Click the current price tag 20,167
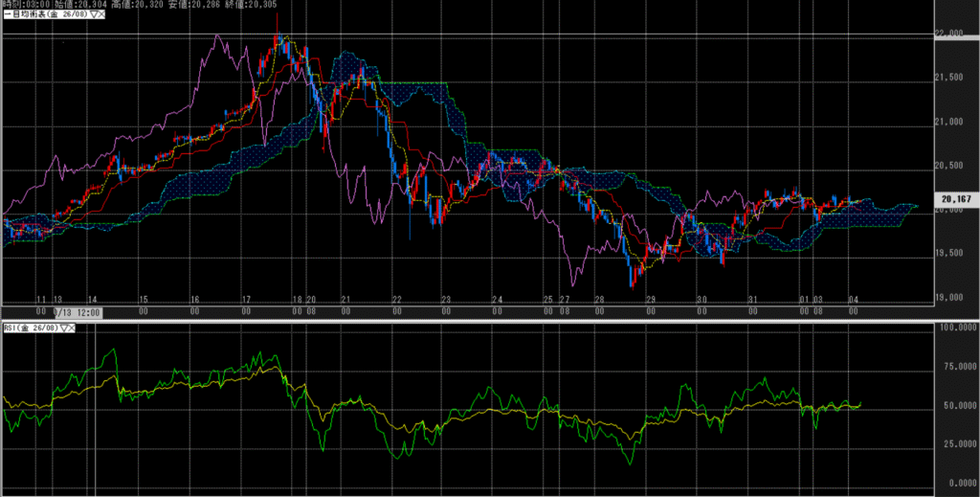This screenshot has height=497, width=980. tap(957, 200)
